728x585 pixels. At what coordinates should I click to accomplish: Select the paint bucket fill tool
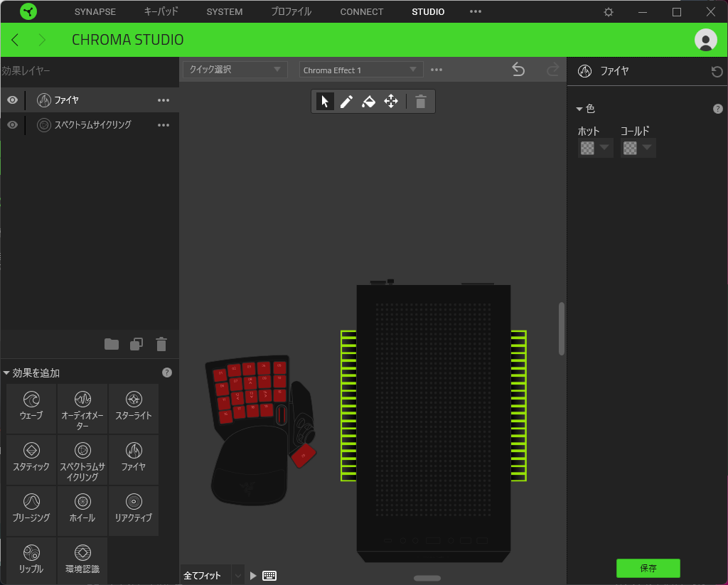tap(368, 102)
